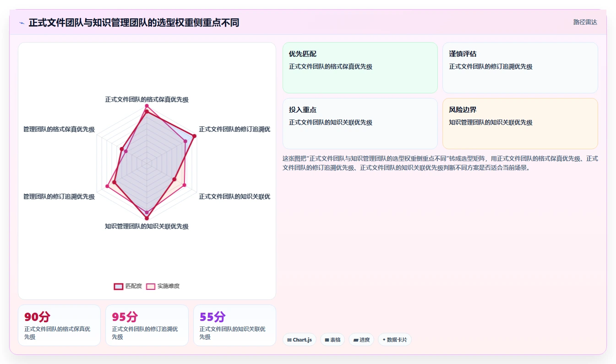Open the 路径雷达 label in the header

pyautogui.click(x=585, y=22)
